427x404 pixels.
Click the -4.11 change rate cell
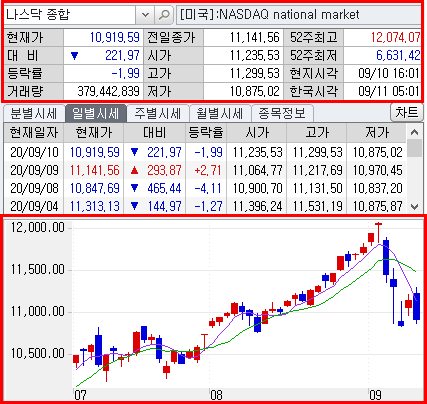pos(208,188)
